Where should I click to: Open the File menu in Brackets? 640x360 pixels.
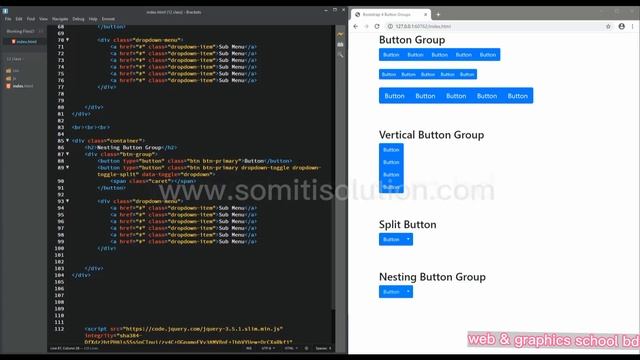(8, 19)
